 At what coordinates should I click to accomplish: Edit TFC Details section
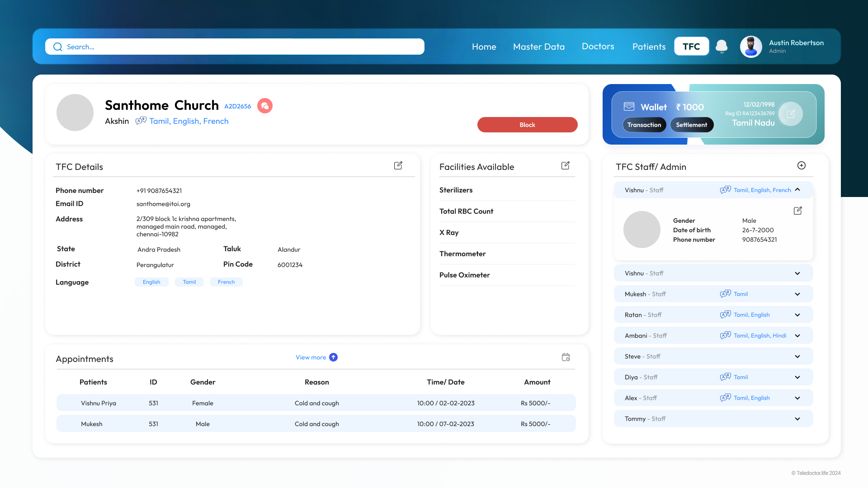[398, 165]
